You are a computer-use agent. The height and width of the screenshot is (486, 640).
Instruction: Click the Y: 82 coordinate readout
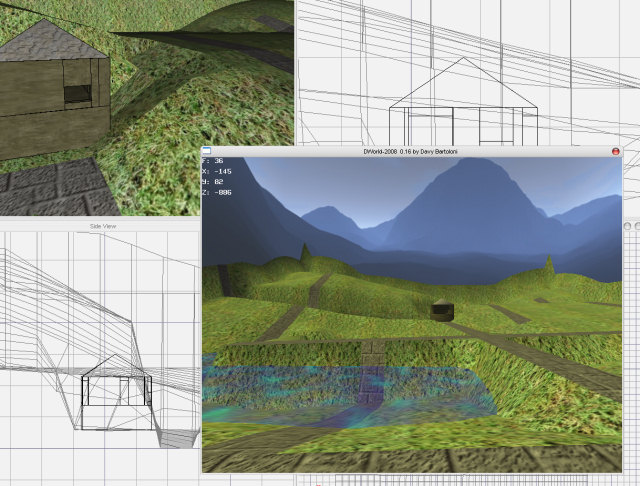[215, 181]
